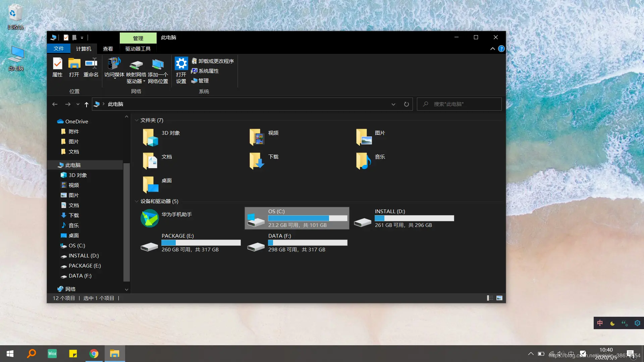Switch to large icons view in the status bar

click(499, 298)
